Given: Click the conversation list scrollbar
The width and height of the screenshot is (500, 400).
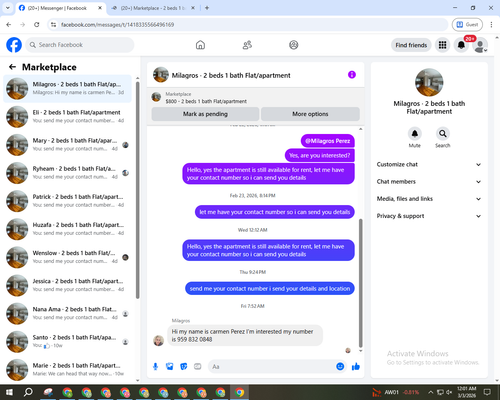Looking at the screenshot, I should coord(138,190).
